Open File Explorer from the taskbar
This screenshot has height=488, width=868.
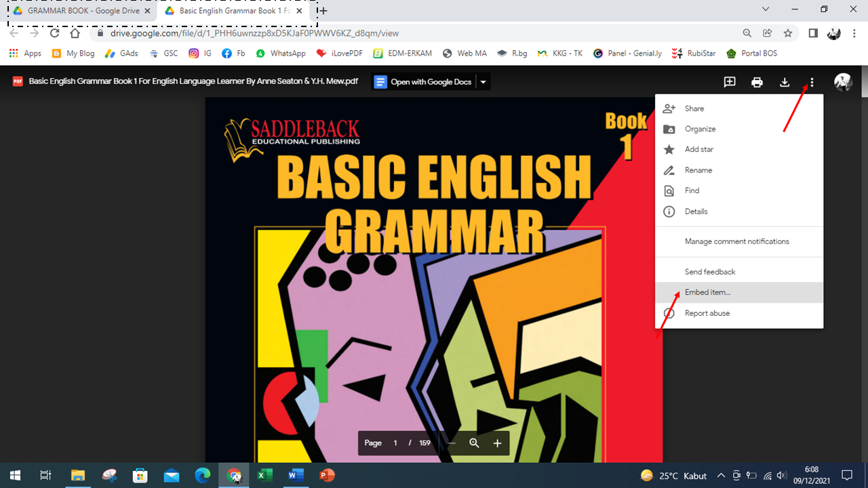(x=78, y=475)
